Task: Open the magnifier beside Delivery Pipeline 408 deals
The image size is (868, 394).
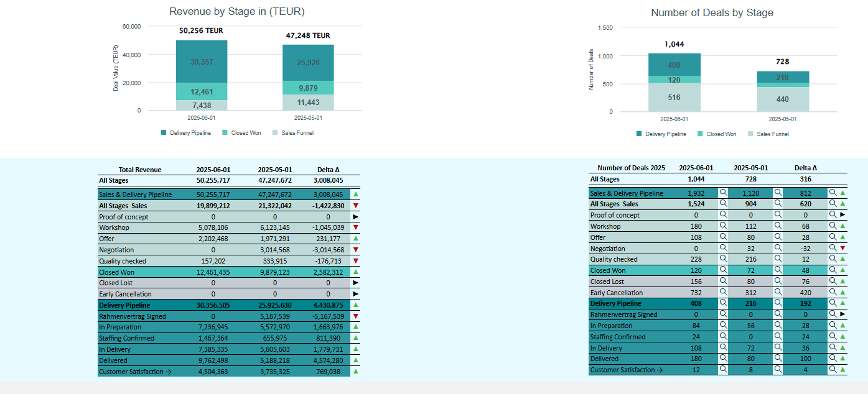Action: pos(723,303)
